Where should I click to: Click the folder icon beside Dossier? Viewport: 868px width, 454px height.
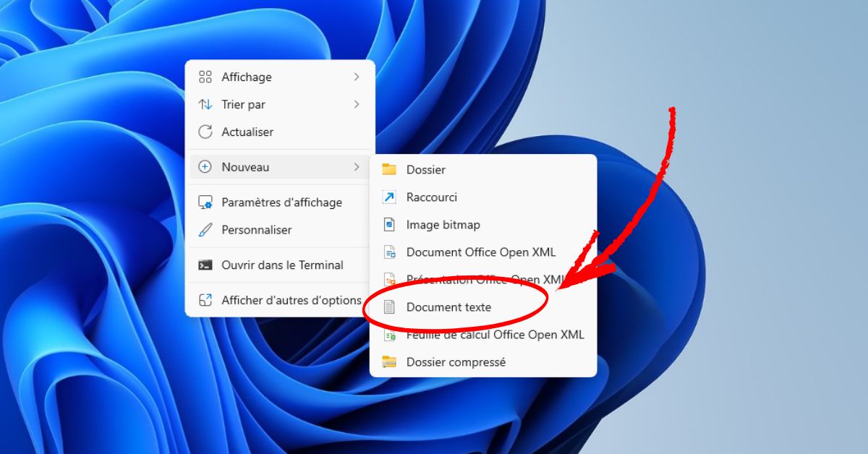coord(389,170)
